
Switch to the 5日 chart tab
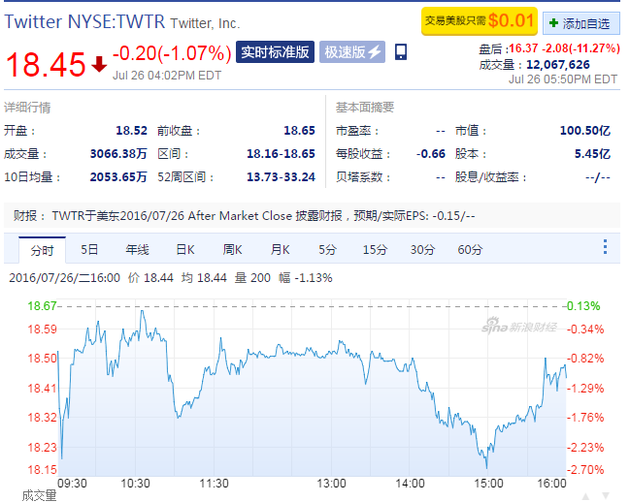[x=89, y=250]
